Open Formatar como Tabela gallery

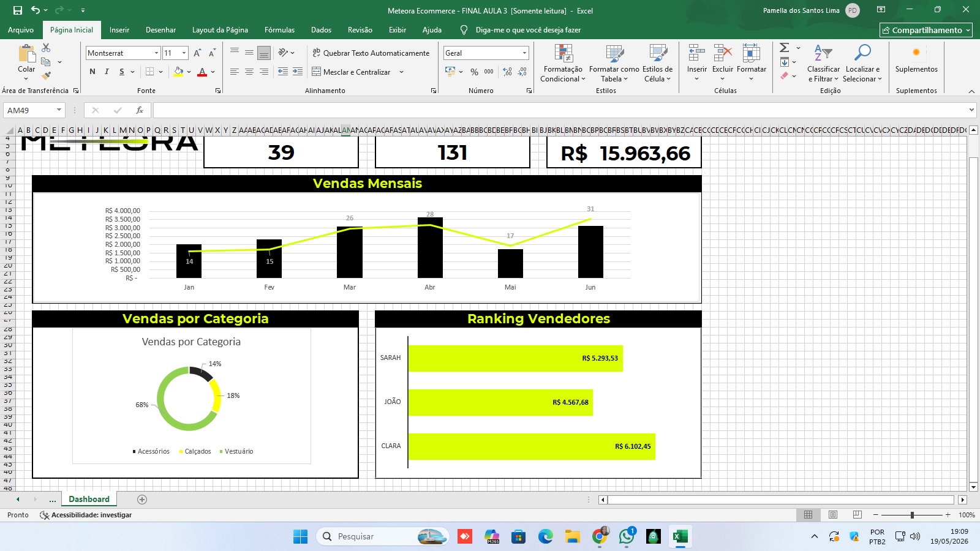(x=614, y=63)
